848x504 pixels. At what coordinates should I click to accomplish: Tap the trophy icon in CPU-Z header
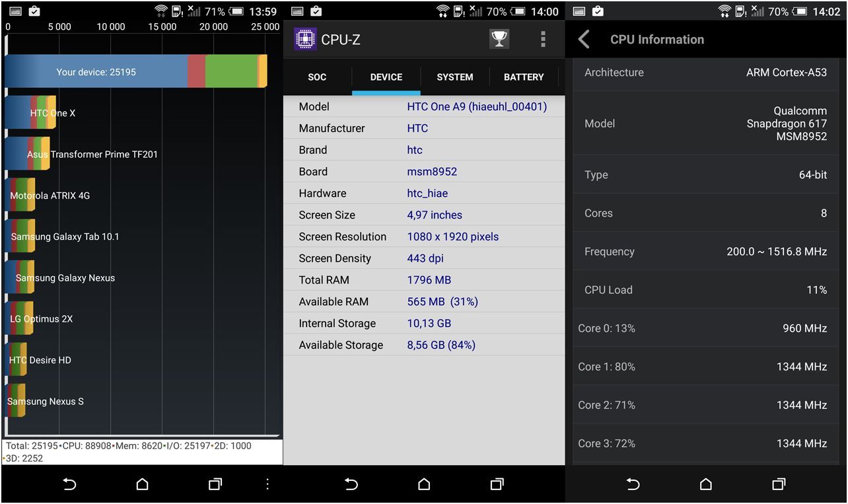point(499,40)
